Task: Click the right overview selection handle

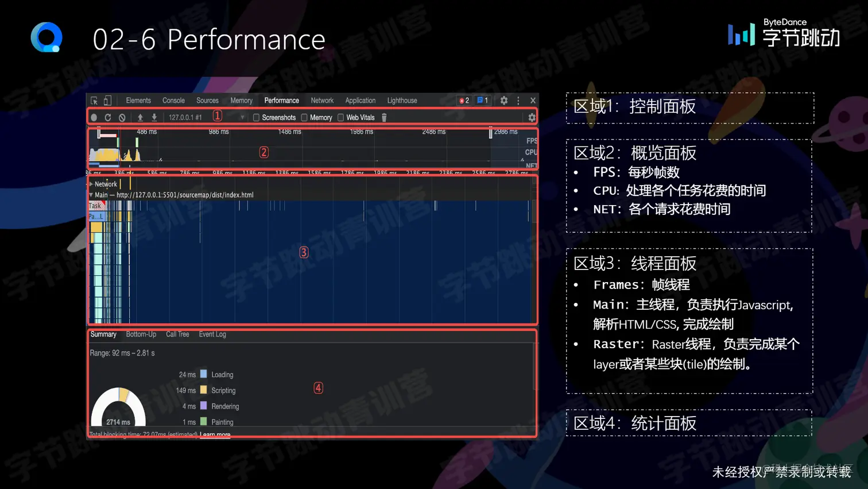Action: click(x=490, y=133)
